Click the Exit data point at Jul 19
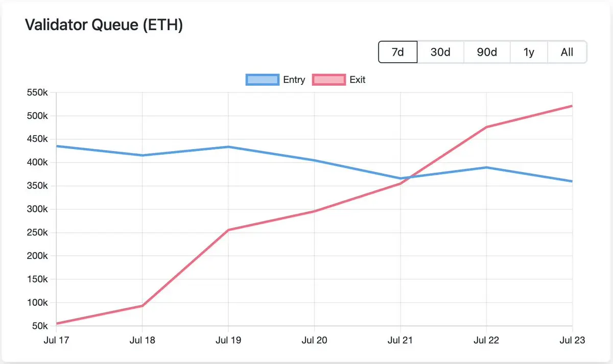The height and width of the screenshot is (364, 613). (228, 230)
